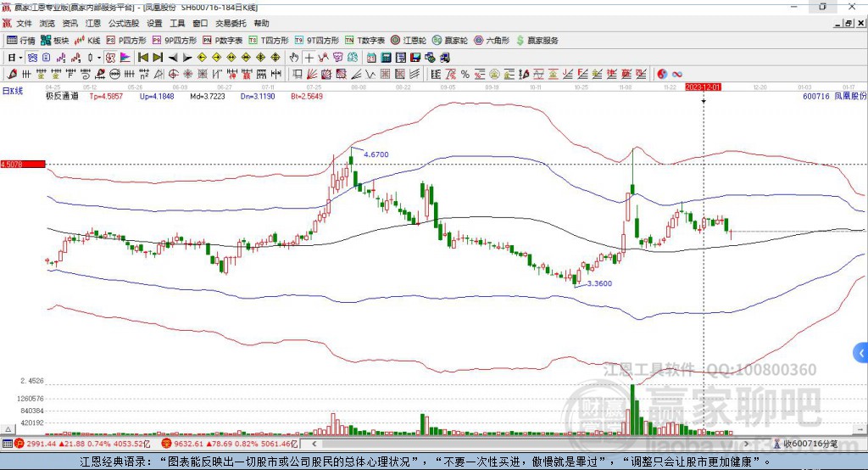Select the red pen drawing tool
The height and width of the screenshot is (470, 868).
[12, 74]
